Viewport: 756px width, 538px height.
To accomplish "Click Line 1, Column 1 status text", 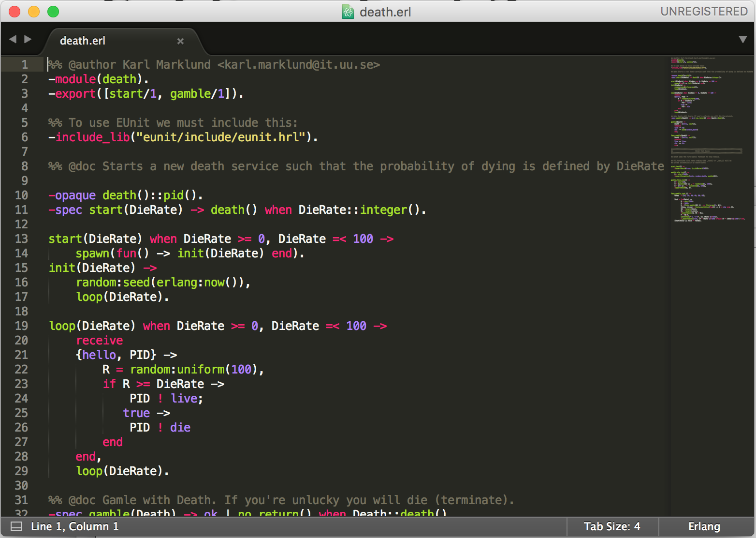I will coord(75,526).
